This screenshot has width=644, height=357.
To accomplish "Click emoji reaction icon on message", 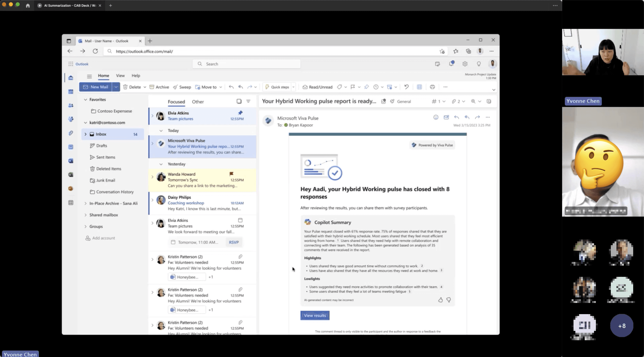I will pyautogui.click(x=436, y=117).
